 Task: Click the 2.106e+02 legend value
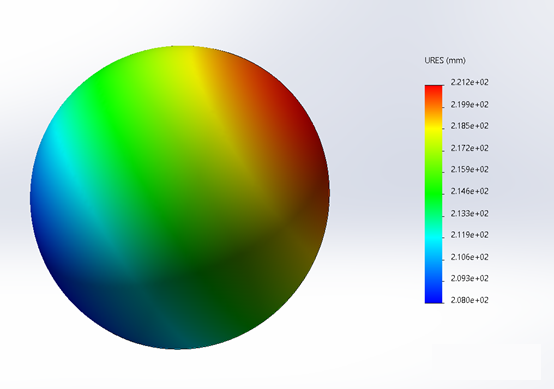tap(470, 257)
